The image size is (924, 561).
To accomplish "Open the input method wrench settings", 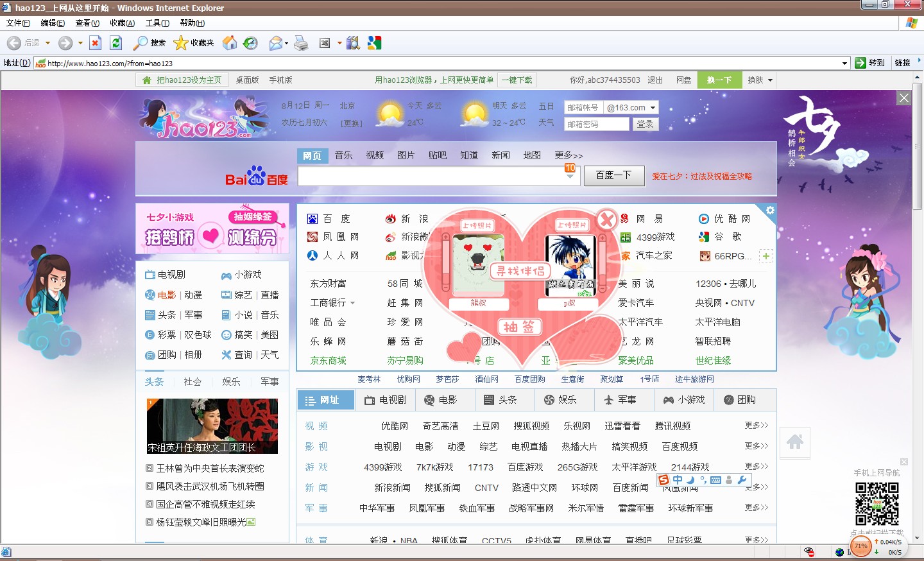I will (x=742, y=480).
